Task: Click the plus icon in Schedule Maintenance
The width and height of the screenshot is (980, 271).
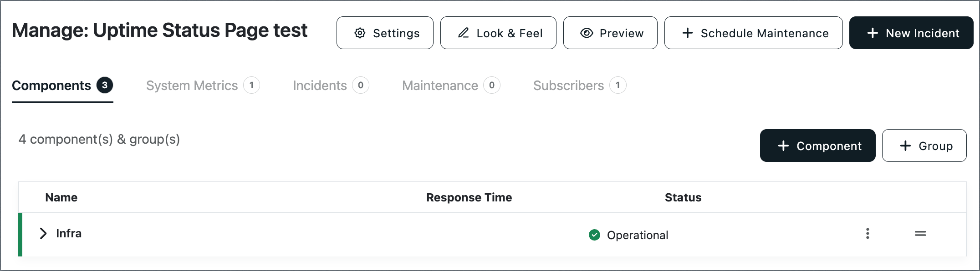Action: tap(688, 33)
